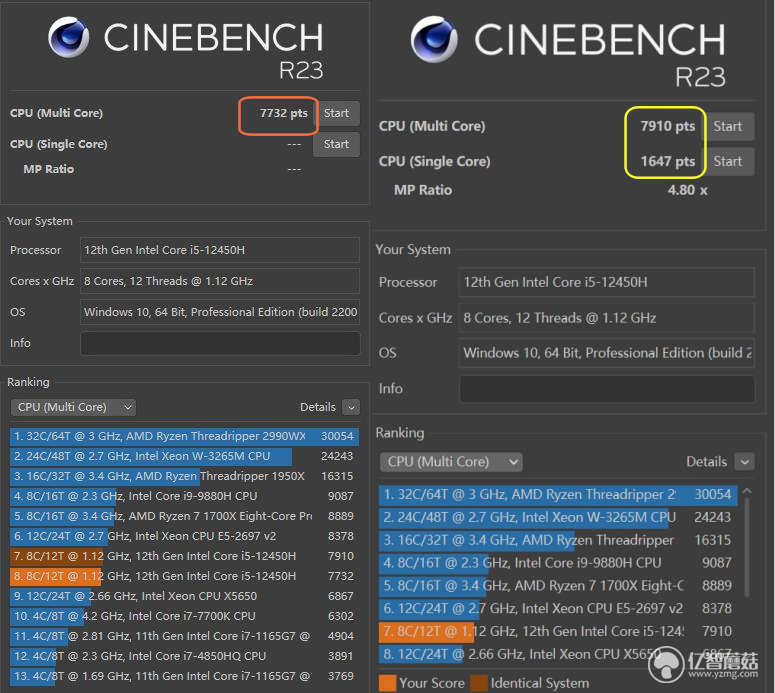Select i9-9880H row in right ranking
This screenshot has height=693, width=775.
pos(559,563)
